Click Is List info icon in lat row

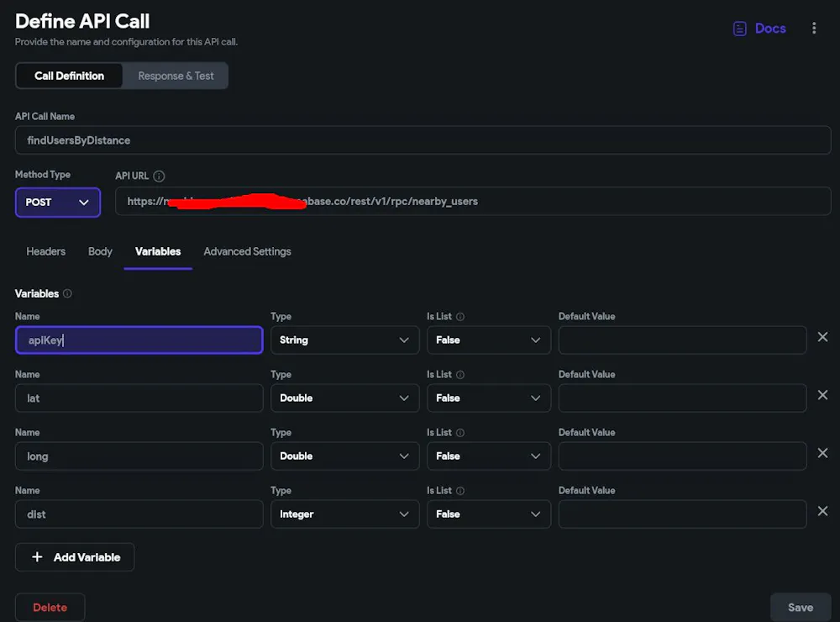point(460,374)
